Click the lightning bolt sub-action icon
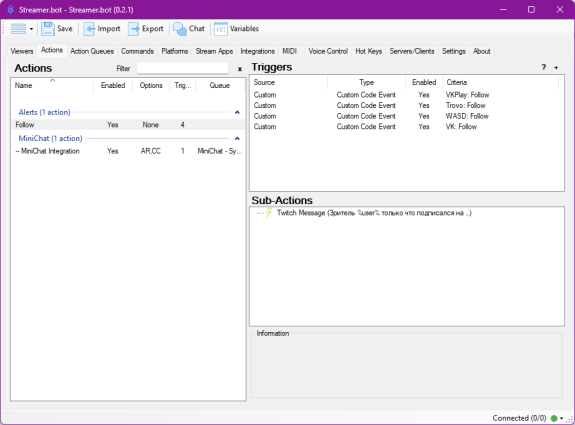 (269, 213)
